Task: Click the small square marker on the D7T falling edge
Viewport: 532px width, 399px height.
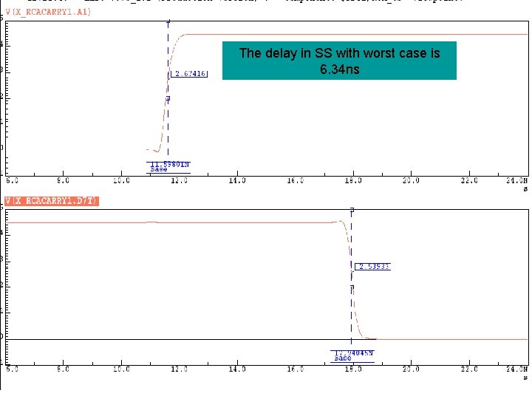Action: coord(352,287)
